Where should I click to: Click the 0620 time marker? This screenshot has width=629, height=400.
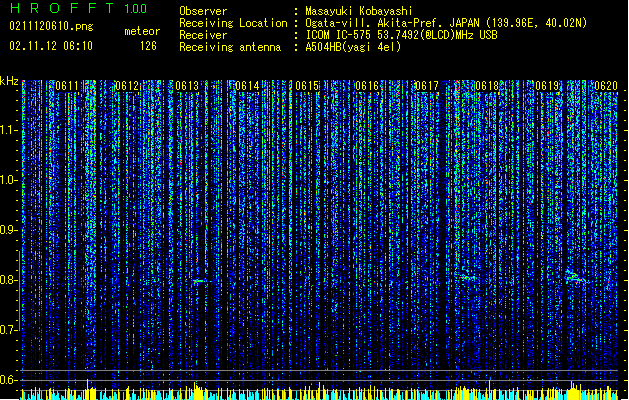[x=606, y=86]
